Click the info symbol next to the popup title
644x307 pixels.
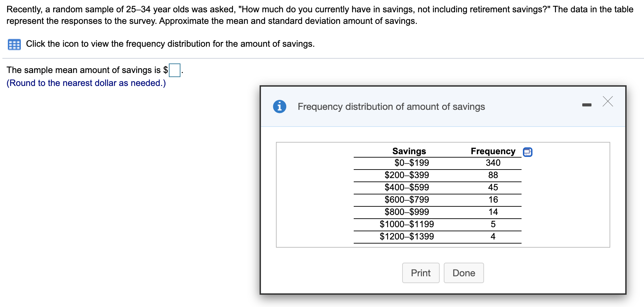pyautogui.click(x=280, y=106)
